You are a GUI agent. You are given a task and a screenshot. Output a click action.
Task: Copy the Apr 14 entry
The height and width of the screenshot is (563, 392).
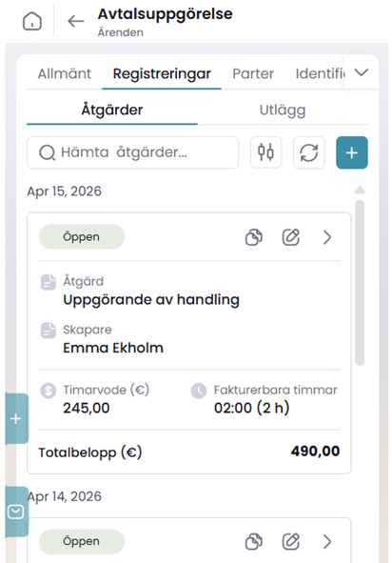[x=254, y=541]
